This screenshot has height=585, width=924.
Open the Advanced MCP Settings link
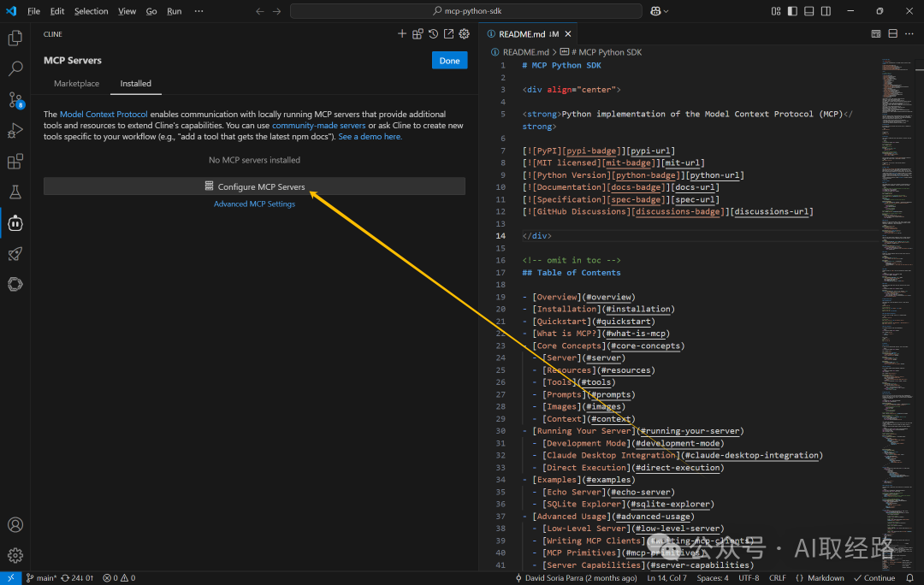click(x=255, y=204)
